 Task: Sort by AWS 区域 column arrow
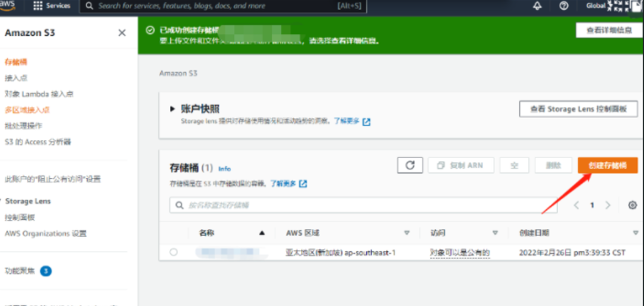(x=407, y=233)
